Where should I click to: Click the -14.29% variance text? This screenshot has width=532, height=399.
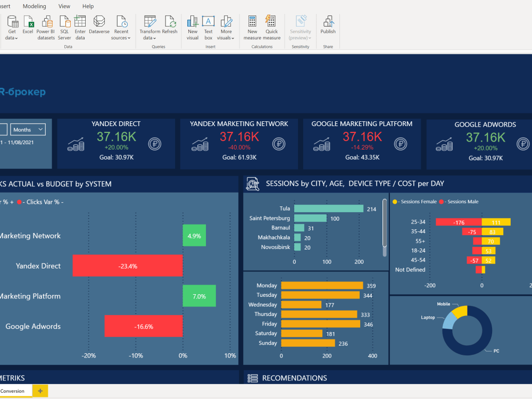coord(362,147)
